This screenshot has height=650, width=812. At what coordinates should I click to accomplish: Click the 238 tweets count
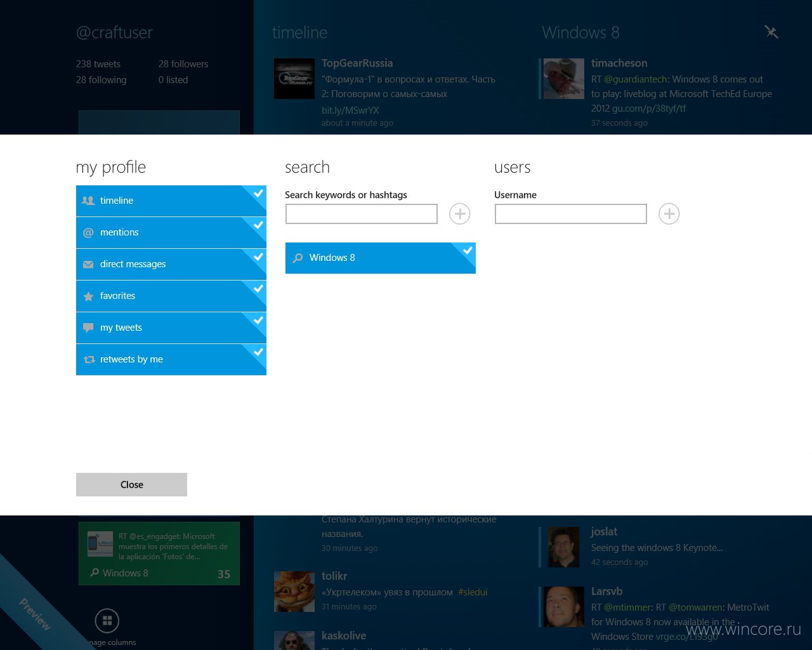pos(98,64)
